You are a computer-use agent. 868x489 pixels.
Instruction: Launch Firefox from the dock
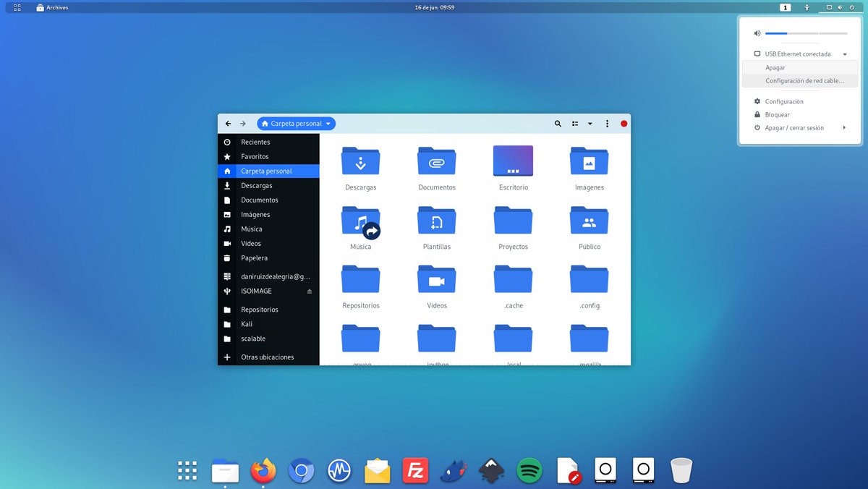263,471
